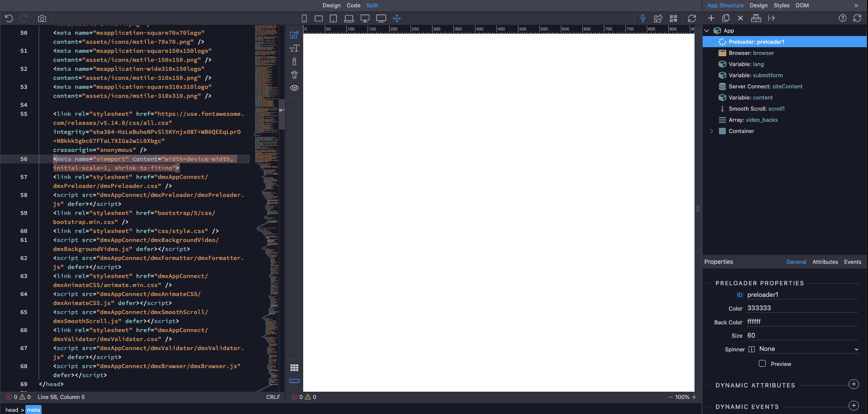Open page in browser share icon
The image size is (868, 414).
tap(658, 18)
